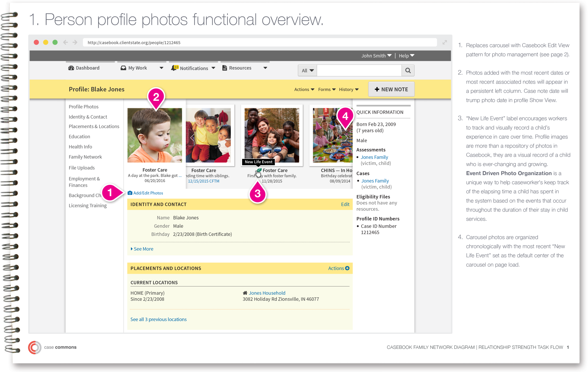Click the camera icon beside Add/Edit Photos

[x=130, y=193]
